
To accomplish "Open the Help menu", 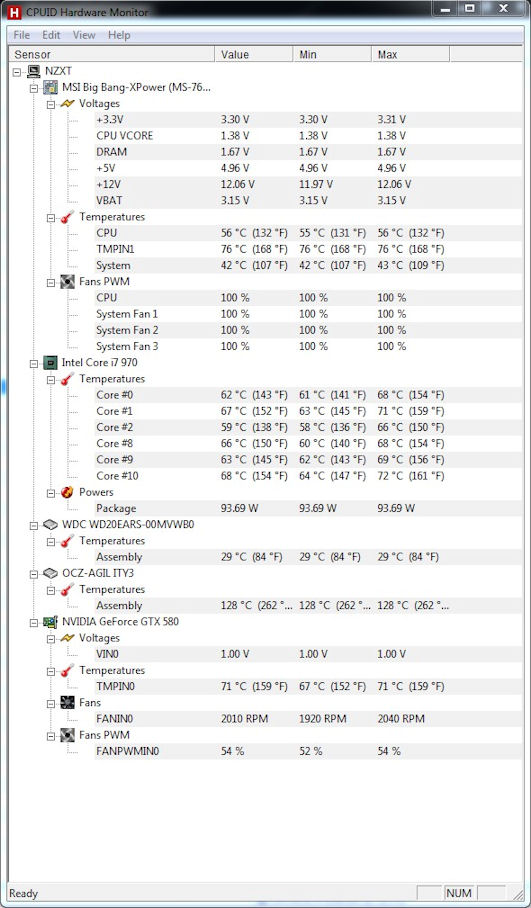I will tap(119, 35).
